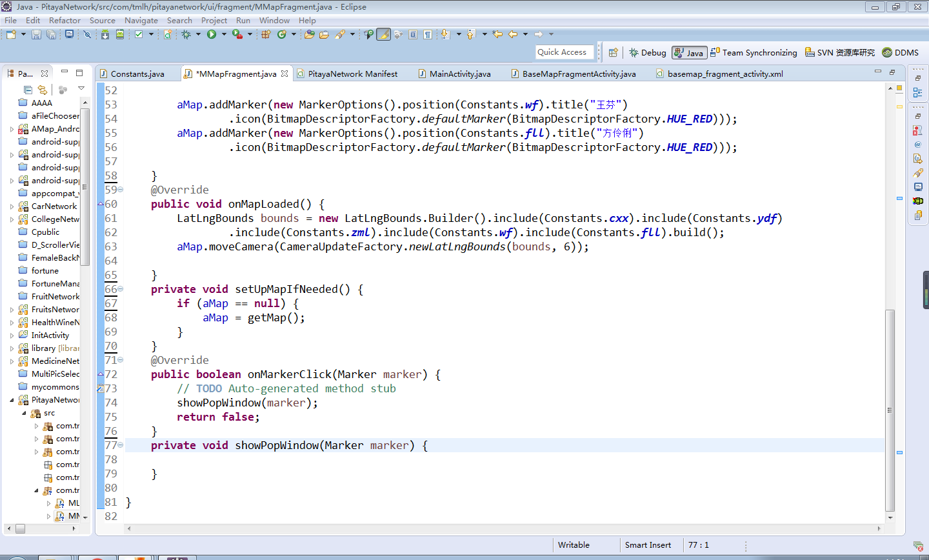Toggle Show Whitespace Characters pilcrow icon
Screen dimensions: 929x560
[x=428, y=34]
